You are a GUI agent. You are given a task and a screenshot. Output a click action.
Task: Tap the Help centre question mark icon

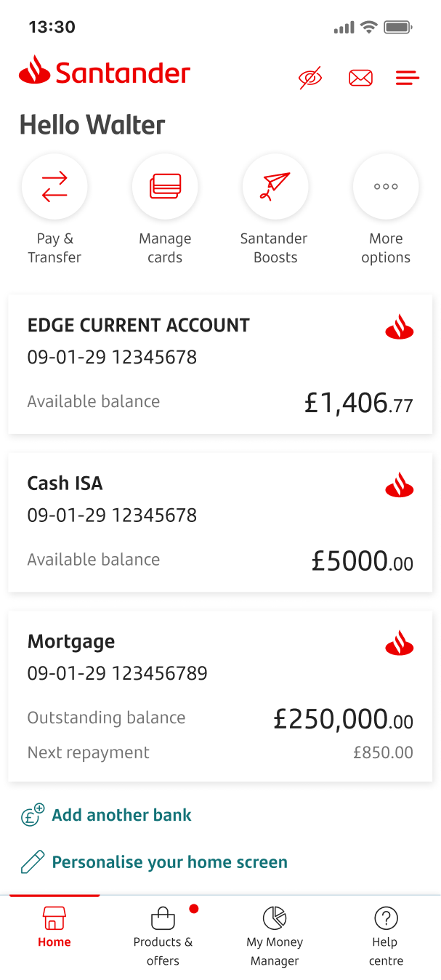coord(386,917)
